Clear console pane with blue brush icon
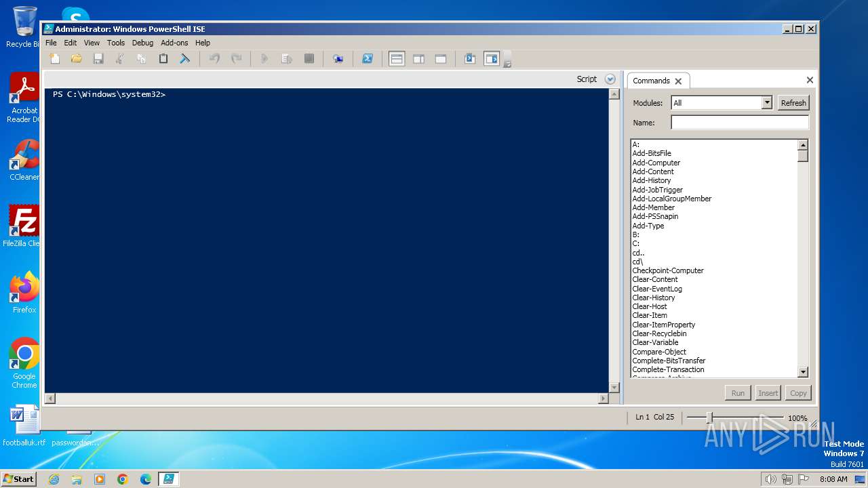 pyautogui.click(x=184, y=59)
